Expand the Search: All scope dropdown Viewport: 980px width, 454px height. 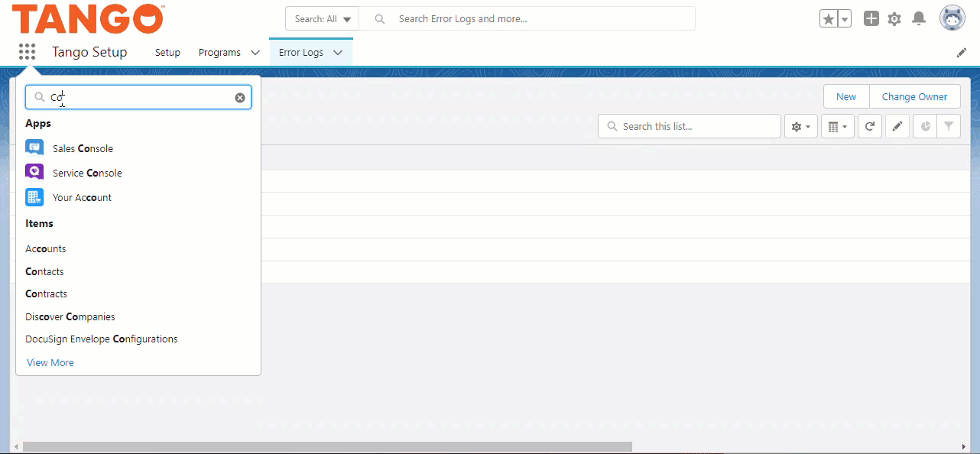click(x=322, y=18)
